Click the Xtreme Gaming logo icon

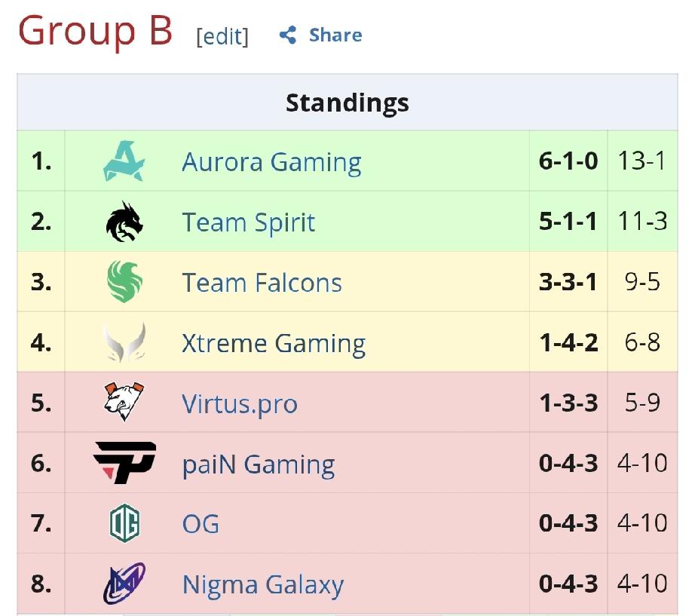pyautogui.click(x=124, y=342)
